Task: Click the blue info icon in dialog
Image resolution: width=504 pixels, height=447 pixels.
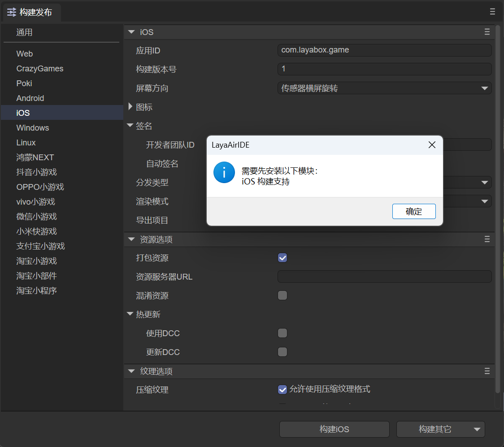Action: (x=224, y=172)
